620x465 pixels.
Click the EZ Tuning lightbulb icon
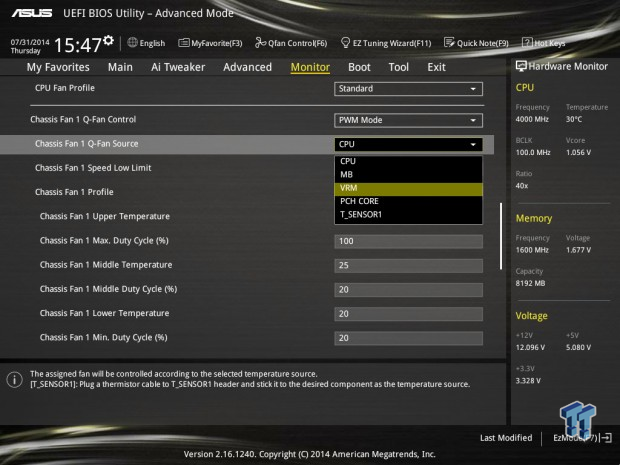345,43
